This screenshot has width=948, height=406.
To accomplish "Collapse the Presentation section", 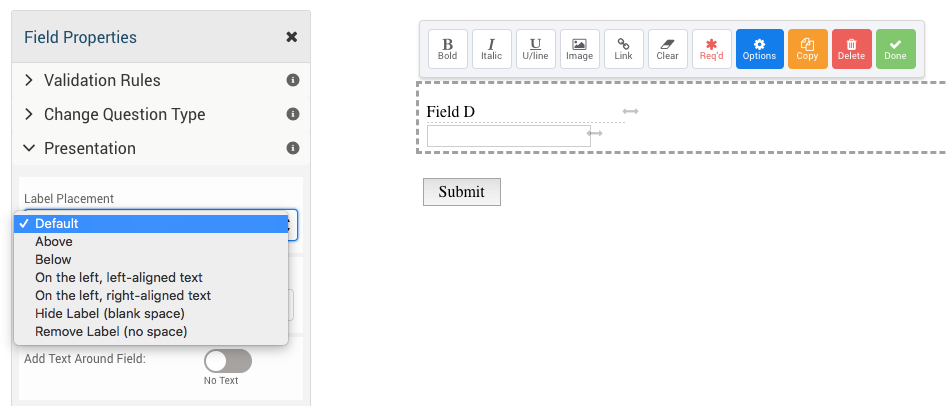I will [161, 148].
